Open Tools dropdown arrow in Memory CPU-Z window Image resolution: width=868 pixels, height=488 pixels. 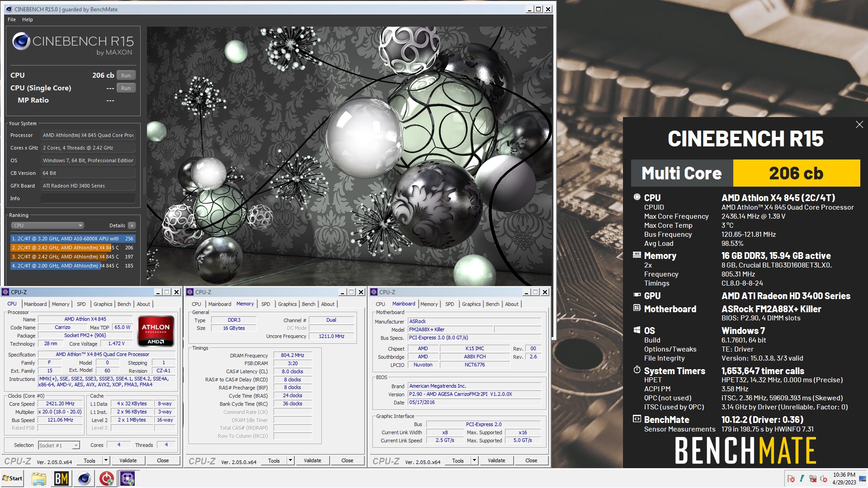[x=290, y=460]
